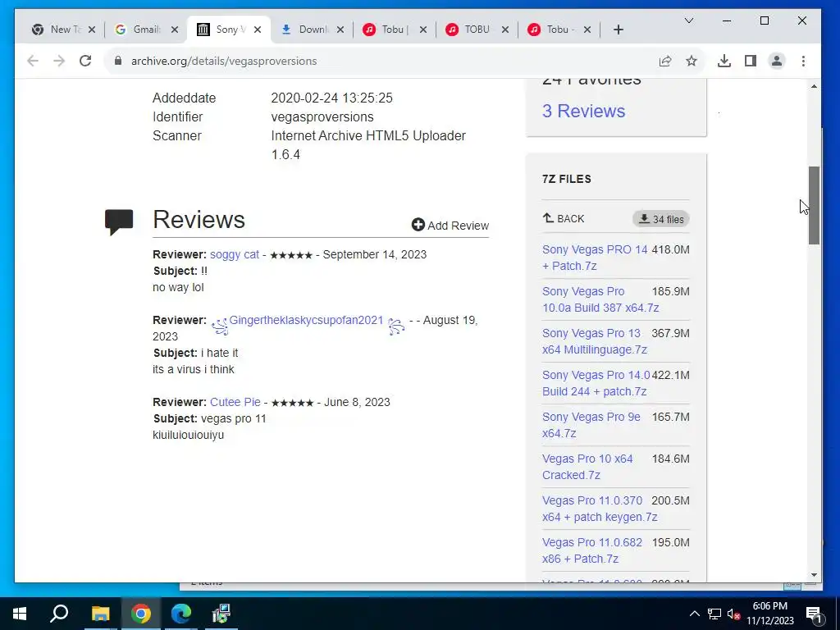Open reviewer soggy cat profile
This screenshot has width=840, height=630.
[234, 254]
